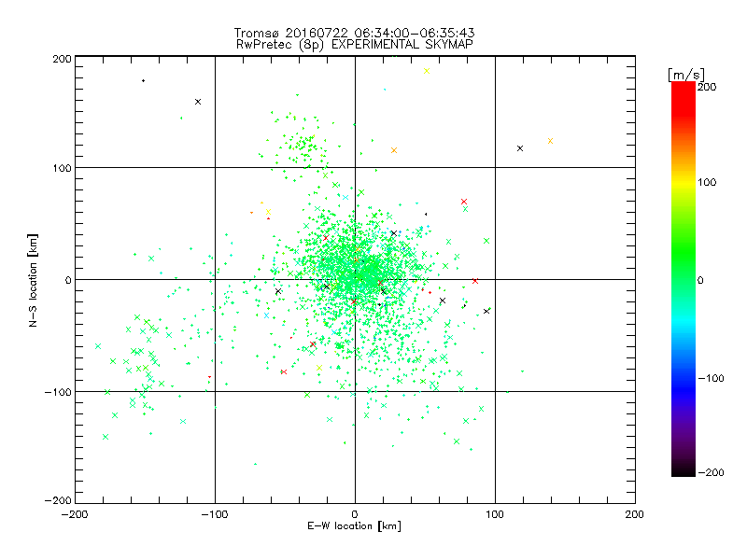This screenshot has height=560, width=747.
Task: Click the x-axis tick label 200
Action: coord(635,514)
